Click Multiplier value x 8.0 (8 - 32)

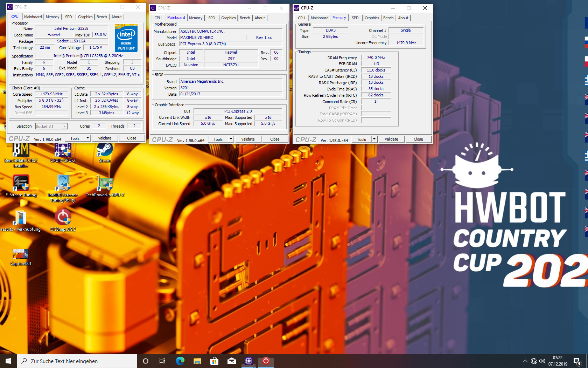51,100
